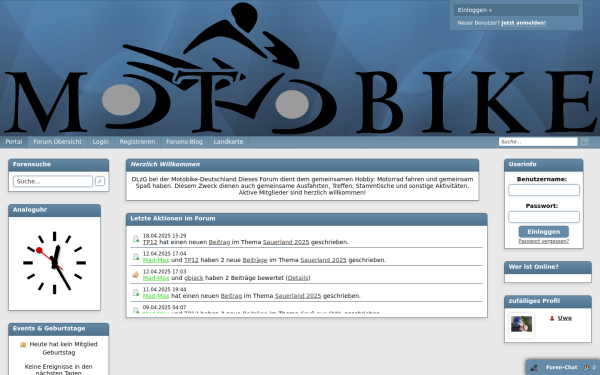Click the Analoguhr panel header
The width and height of the screenshot is (600, 375).
pos(54,210)
